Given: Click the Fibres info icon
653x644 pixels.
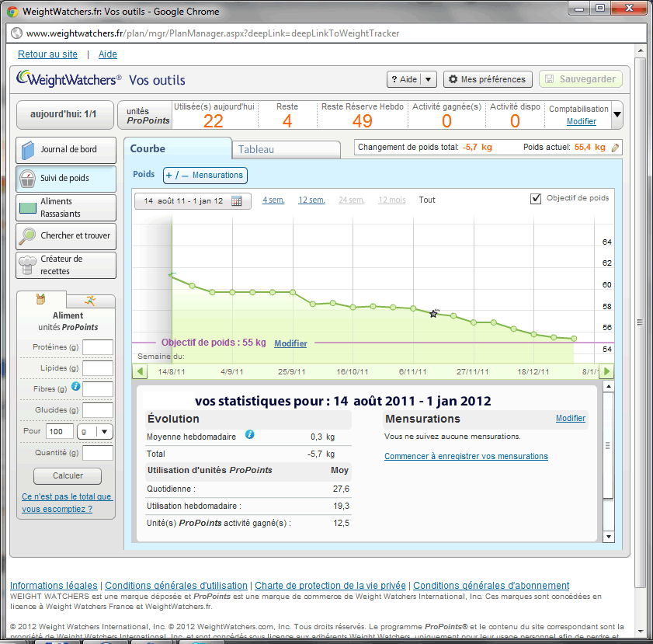Looking at the screenshot, I should pos(75,386).
